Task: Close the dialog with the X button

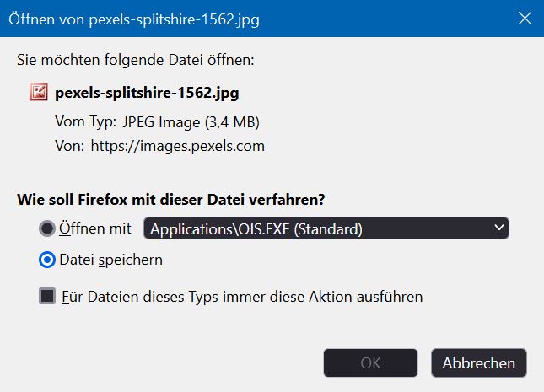Action: [x=523, y=19]
